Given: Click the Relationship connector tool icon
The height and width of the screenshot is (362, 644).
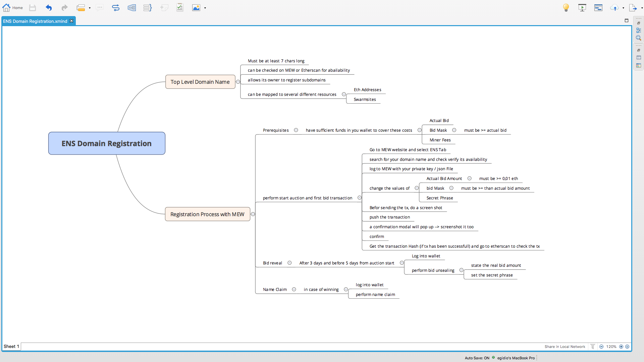Looking at the screenshot, I should click(x=116, y=8).
